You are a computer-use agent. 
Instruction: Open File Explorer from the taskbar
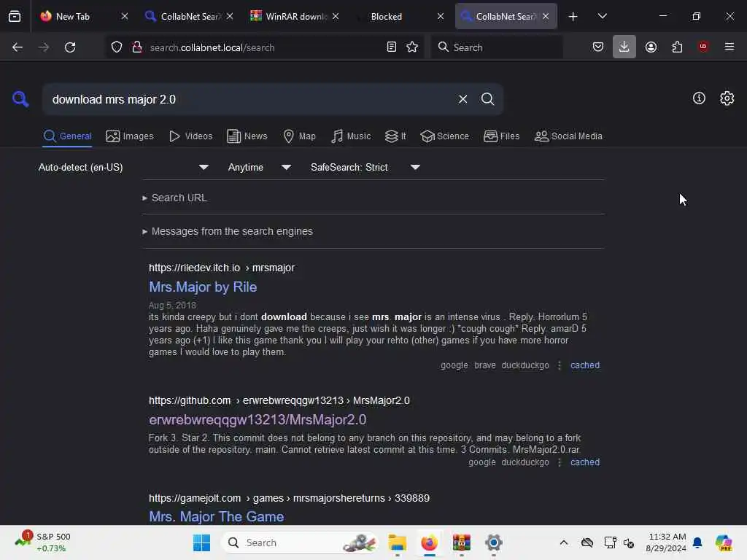tap(397, 542)
